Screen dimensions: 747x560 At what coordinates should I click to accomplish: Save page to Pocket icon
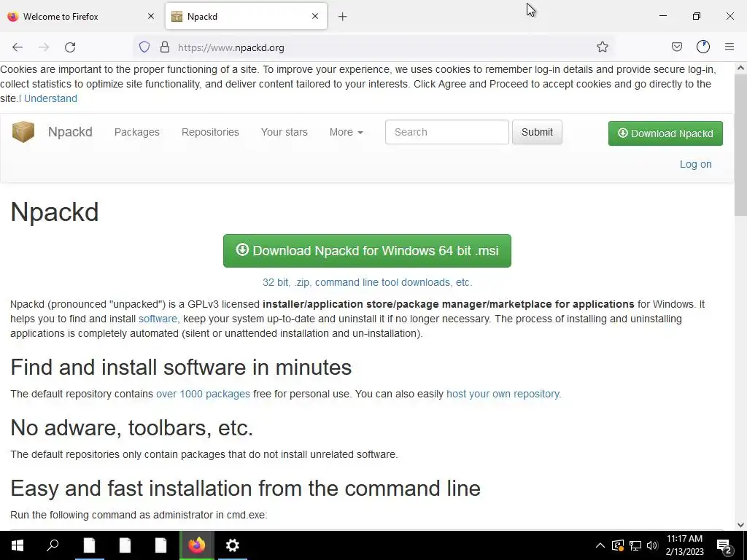pyautogui.click(x=676, y=47)
